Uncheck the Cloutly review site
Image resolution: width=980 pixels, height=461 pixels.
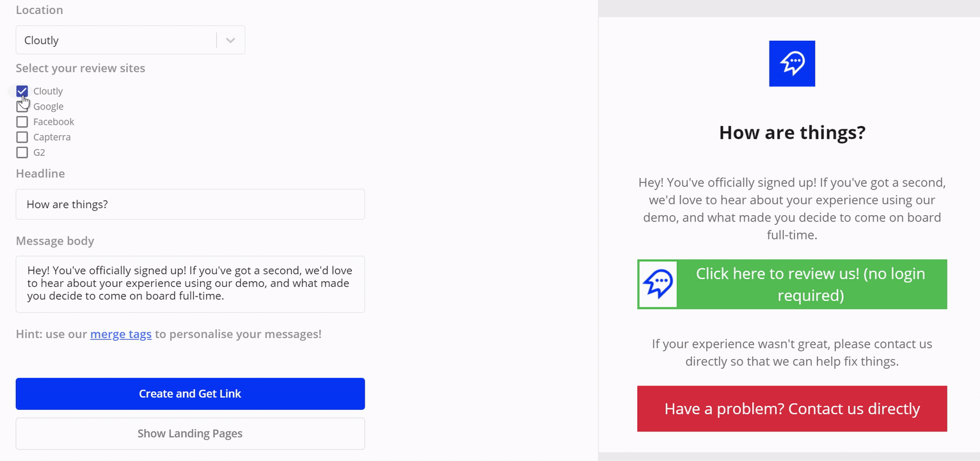[x=22, y=91]
